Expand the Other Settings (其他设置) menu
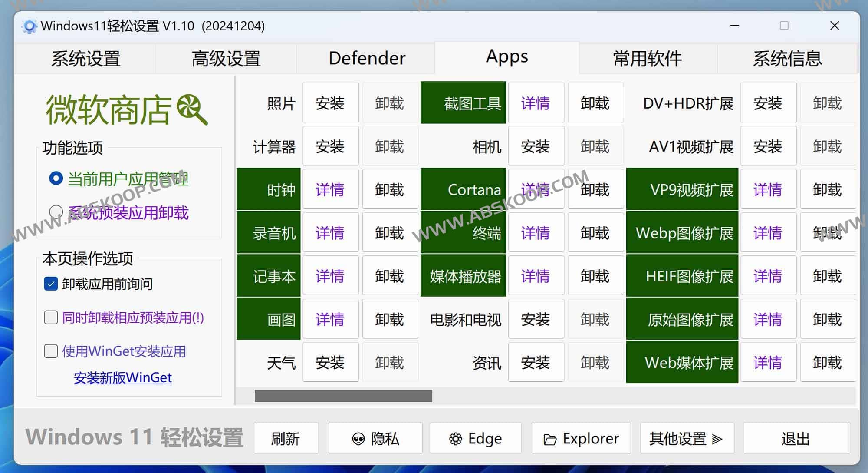This screenshot has height=473, width=868. [687, 439]
